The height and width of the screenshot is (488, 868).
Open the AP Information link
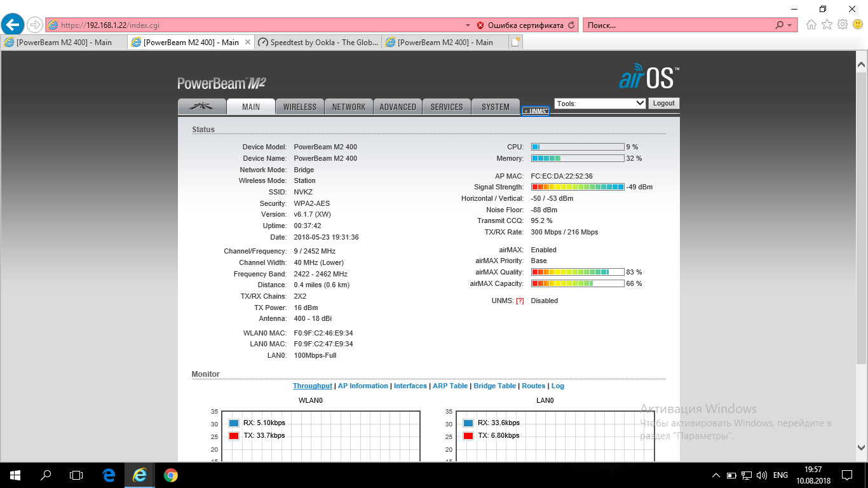pyautogui.click(x=363, y=386)
